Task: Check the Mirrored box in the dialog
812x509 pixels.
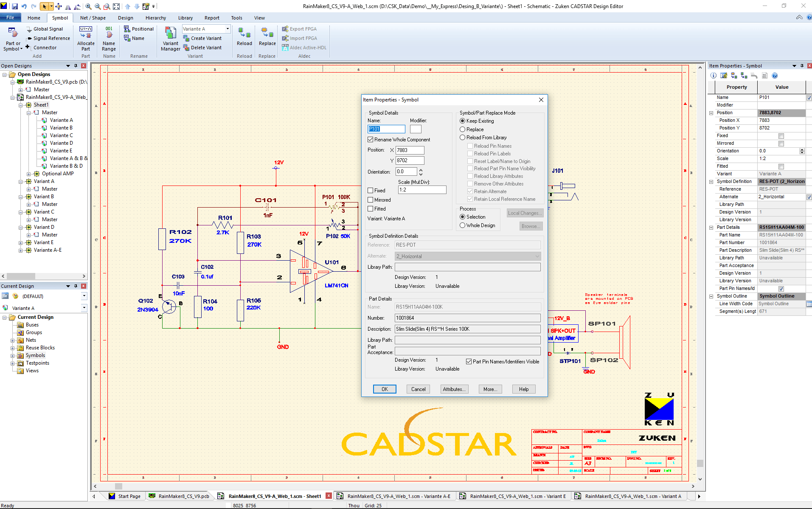Action: pos(371,200)
